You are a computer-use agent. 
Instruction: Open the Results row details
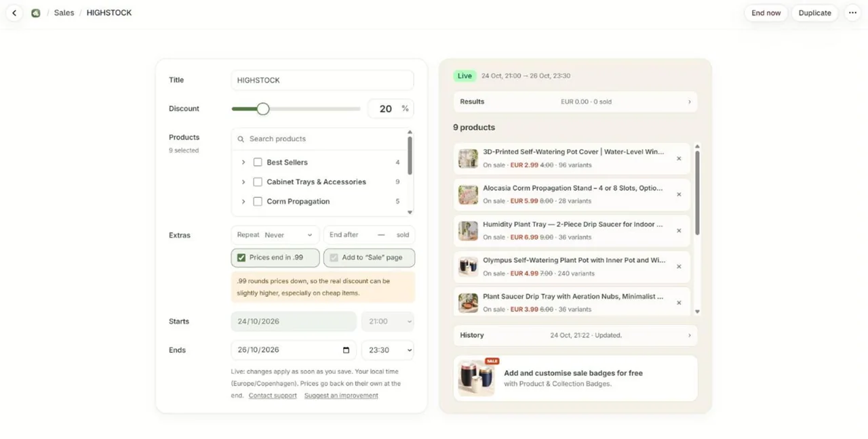click(575, 102)
